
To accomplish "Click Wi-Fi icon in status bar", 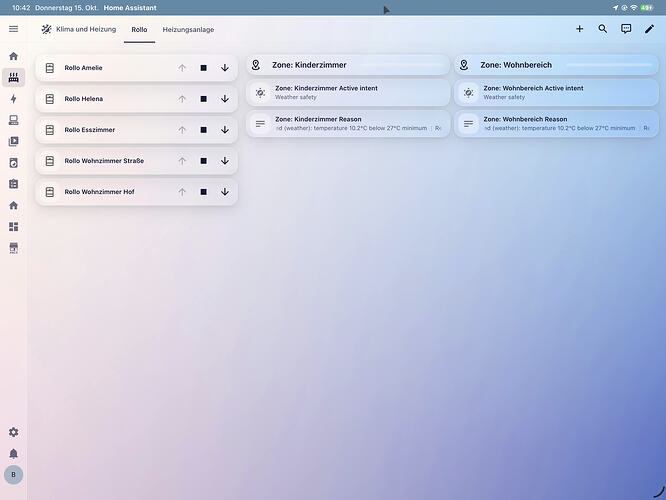I will point(634,8).
